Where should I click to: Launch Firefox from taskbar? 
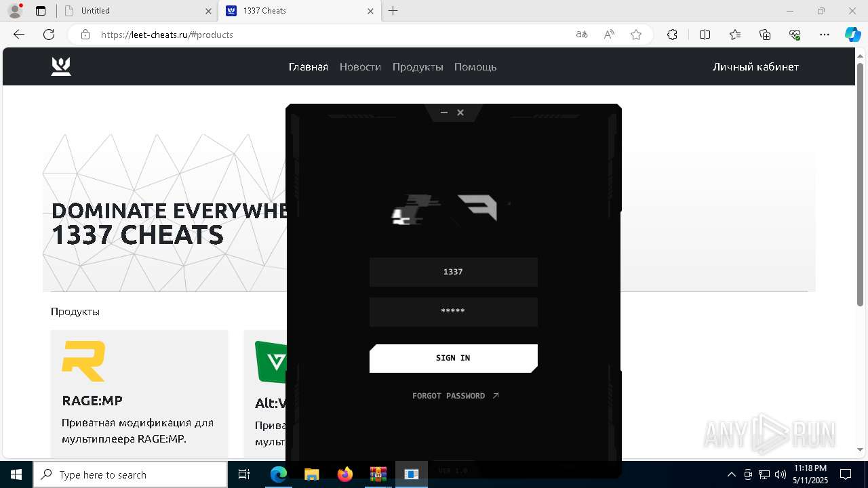point(345,474)
